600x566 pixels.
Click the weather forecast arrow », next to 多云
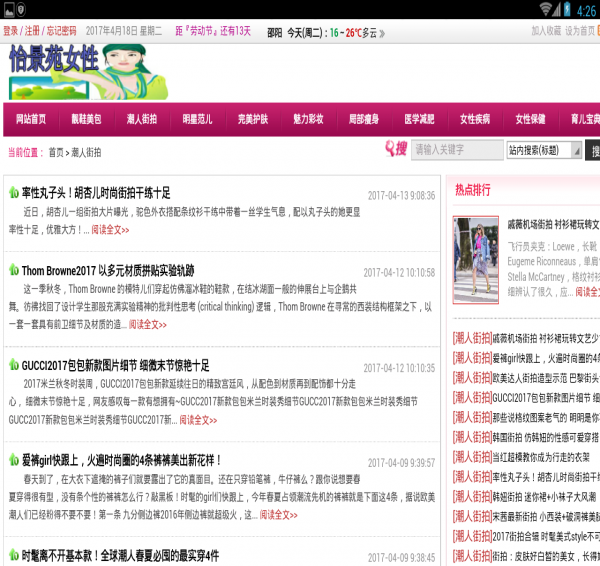click(x=382, y=34)
